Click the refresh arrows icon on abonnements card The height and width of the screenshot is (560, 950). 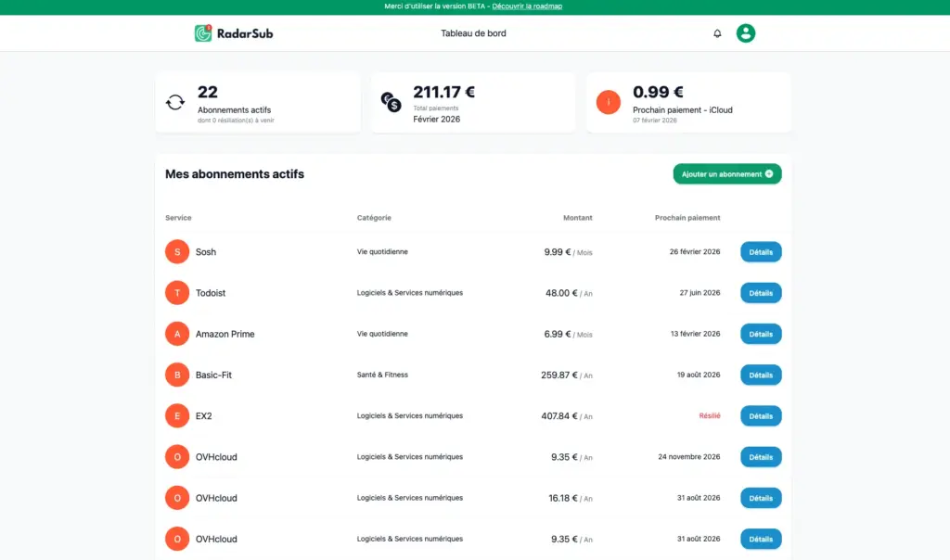[x=176, y=101]
